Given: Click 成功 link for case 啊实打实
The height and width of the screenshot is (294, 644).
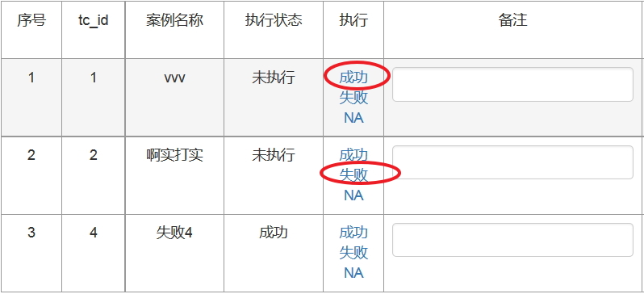Looking at the screenshot, I should (353, 154).
